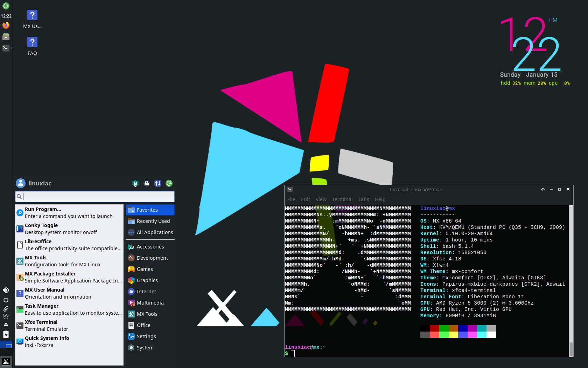Click the terminal roll-up arrow button
Viewport: 588px width, 368px height.
543,189
